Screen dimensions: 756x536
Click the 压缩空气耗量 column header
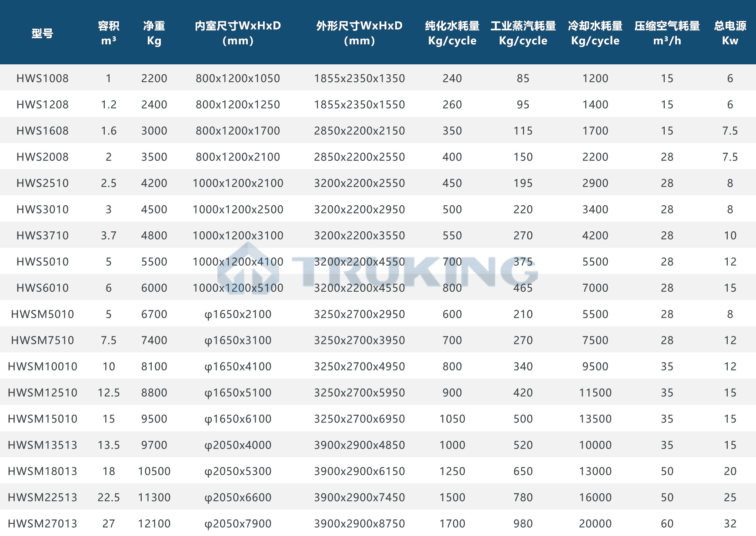pyautogui.click(x=667, y=33)
